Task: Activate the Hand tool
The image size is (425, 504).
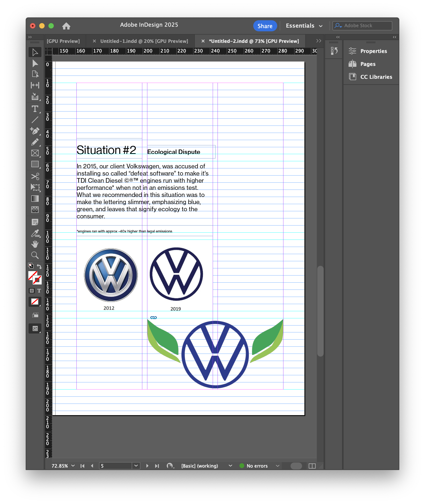Action: pyautogui.click(x=35, y=244)
